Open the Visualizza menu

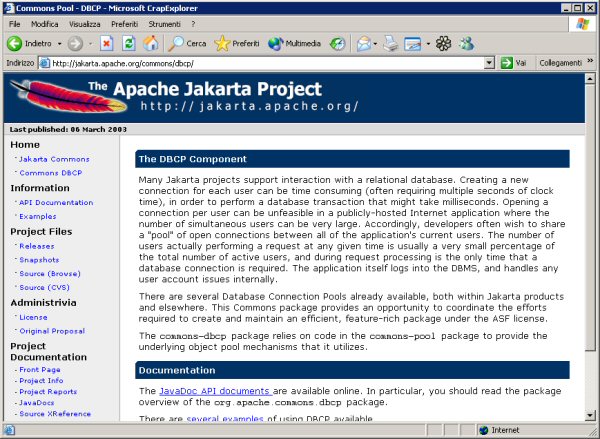85,24
